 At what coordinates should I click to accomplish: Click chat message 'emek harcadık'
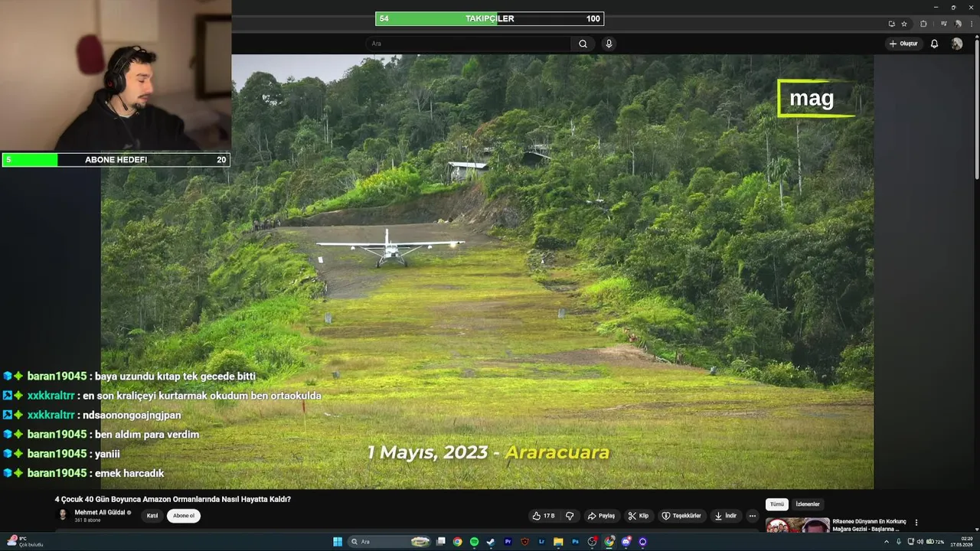pos(129,473)
